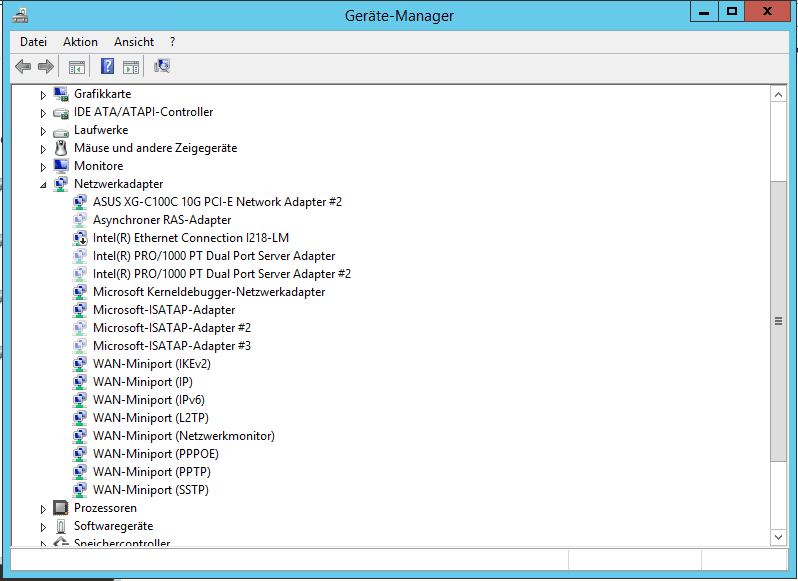This screenshot has height=581, width=798.
Task: Minimize the Geräte-Manager window
Action: [704, 12]
